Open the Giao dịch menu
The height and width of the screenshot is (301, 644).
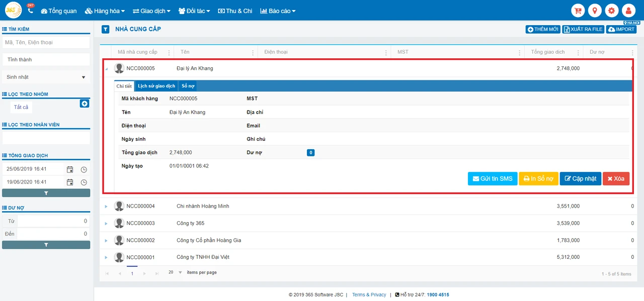click(151, 11)
